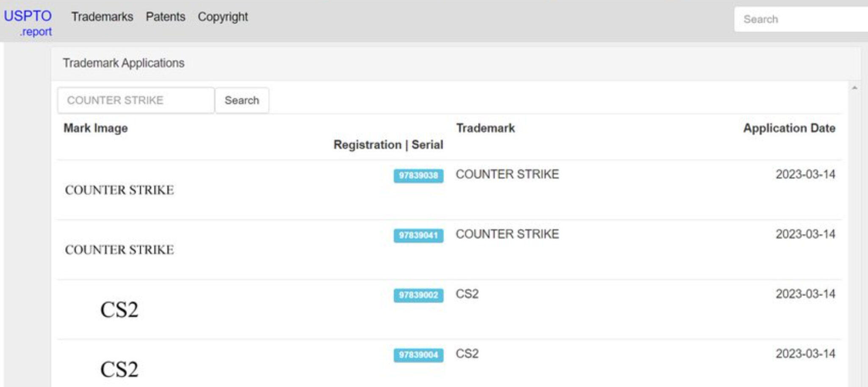Select the last CS2 mark image
The image size is (868, 387).
[x=119, y=369]
